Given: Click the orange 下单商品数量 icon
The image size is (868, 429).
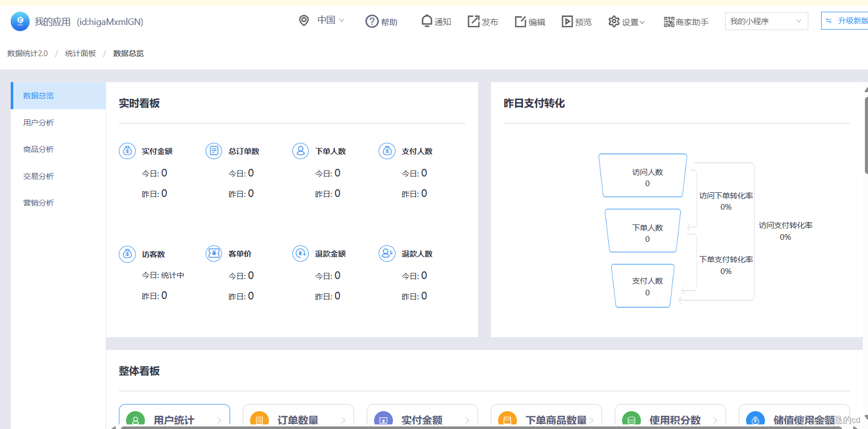Looking at the screenshot, I should pyautogui.click(x=507, y=418).
